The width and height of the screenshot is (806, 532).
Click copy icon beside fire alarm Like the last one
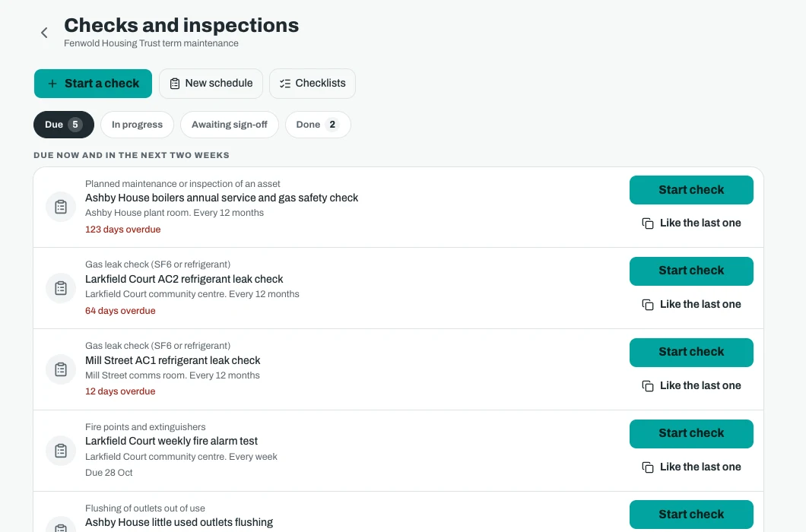pyautogui.click(x=648, y=467)
